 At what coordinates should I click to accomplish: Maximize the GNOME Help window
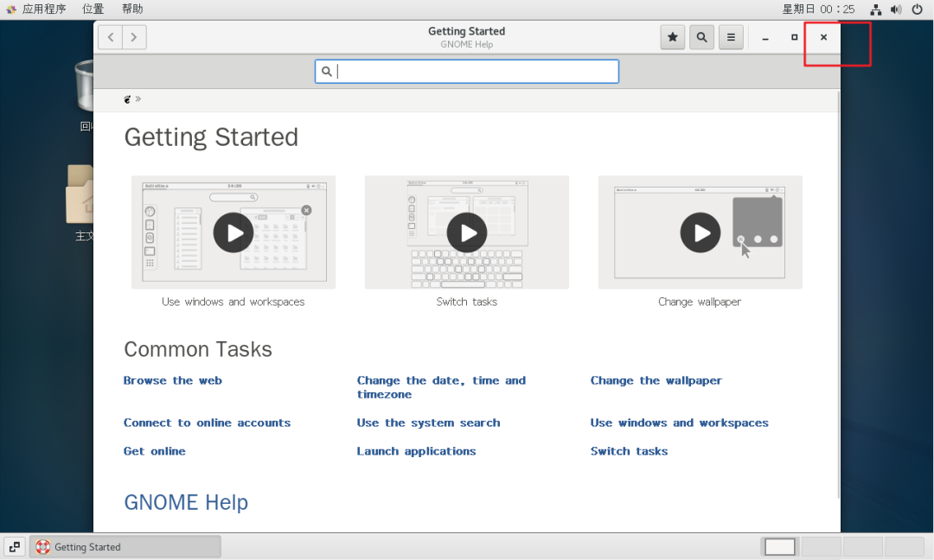point(794,37)
